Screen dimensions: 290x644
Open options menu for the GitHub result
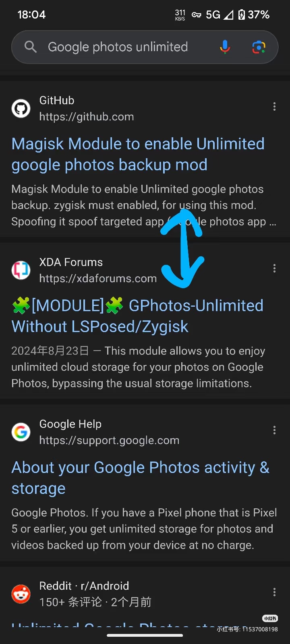(274, 106)
